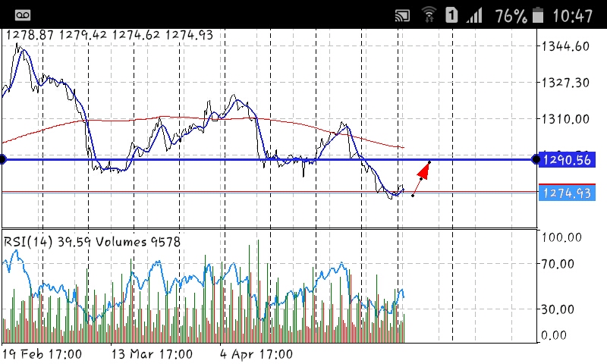Tap the screen cast icon

click(x=402, y=16)
